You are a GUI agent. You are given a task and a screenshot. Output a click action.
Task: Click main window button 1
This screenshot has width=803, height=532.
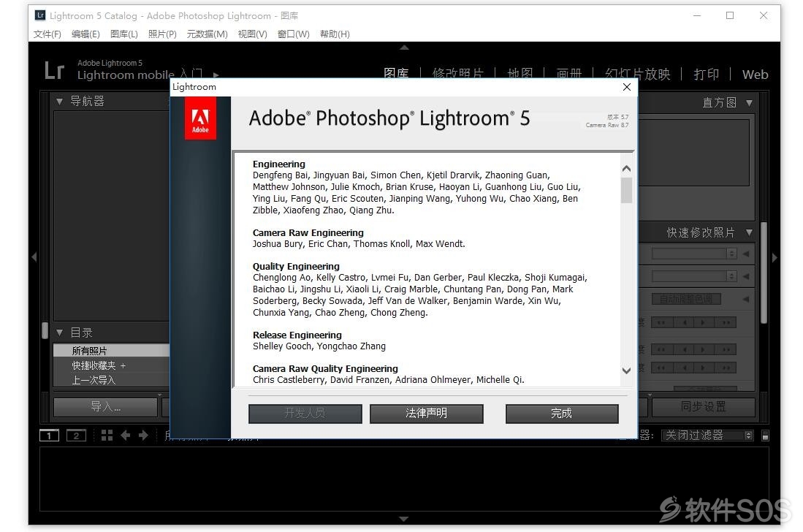(x=49, y=436)
